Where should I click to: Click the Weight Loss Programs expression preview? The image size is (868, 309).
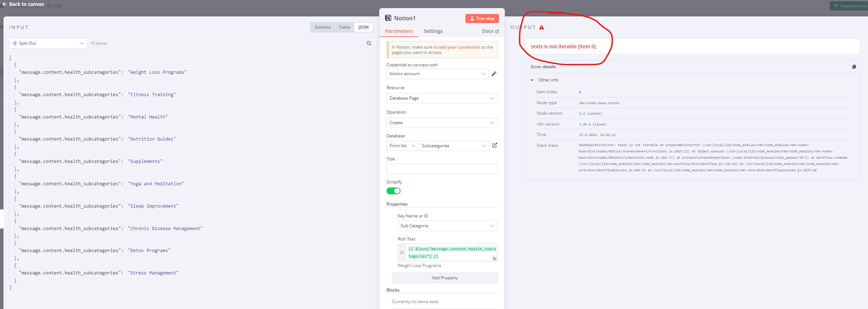click(419, 266)
